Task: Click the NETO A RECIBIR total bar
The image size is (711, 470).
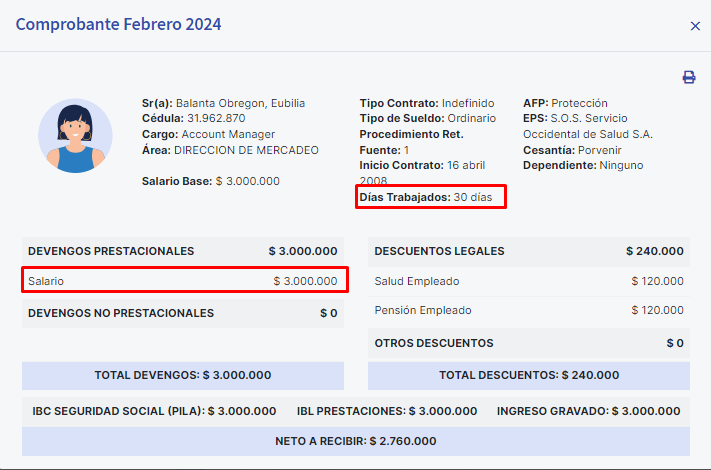Action: pos(356,441)
